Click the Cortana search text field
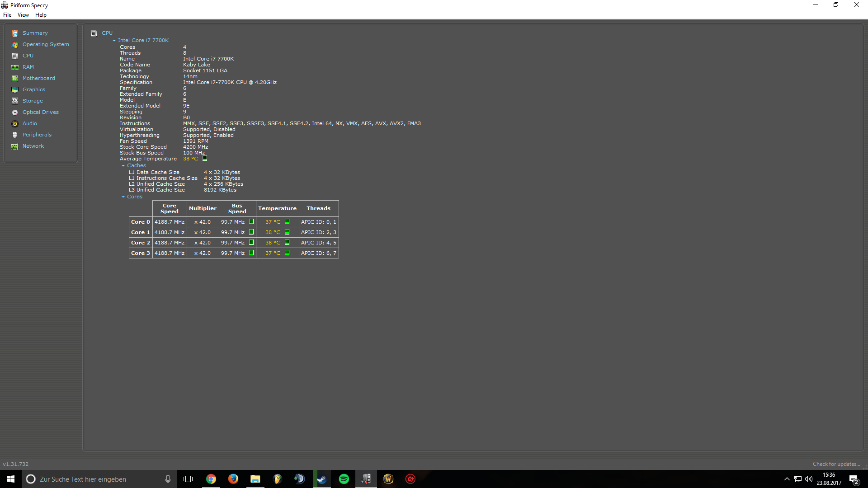The image size is (868, 488). click(x=99, y=479)
